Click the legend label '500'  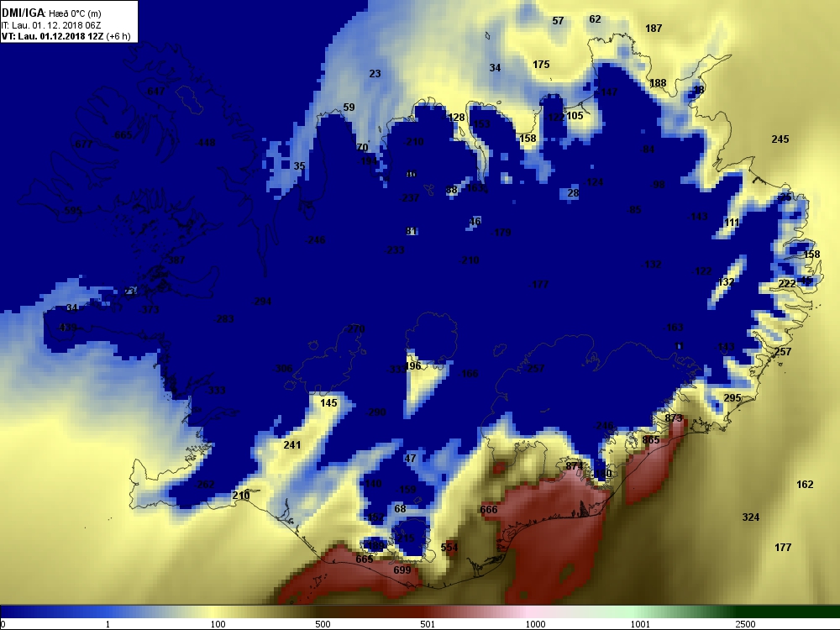pos(323,624)
